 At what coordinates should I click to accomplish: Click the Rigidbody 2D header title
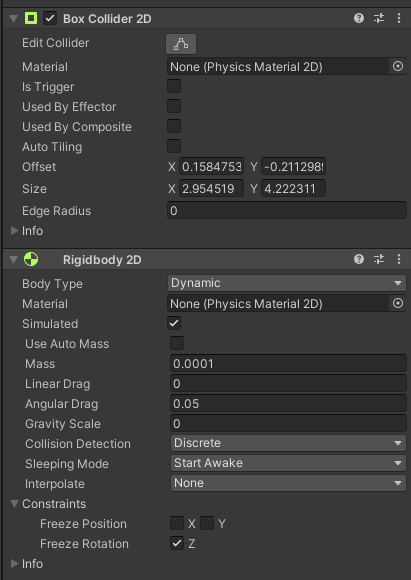tap(102, 260)
